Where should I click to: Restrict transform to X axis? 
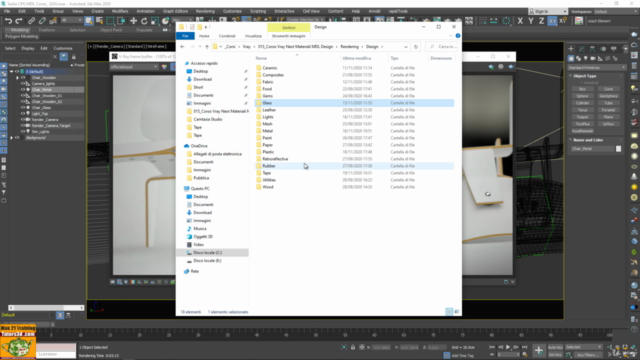click(x=520, y=21)
